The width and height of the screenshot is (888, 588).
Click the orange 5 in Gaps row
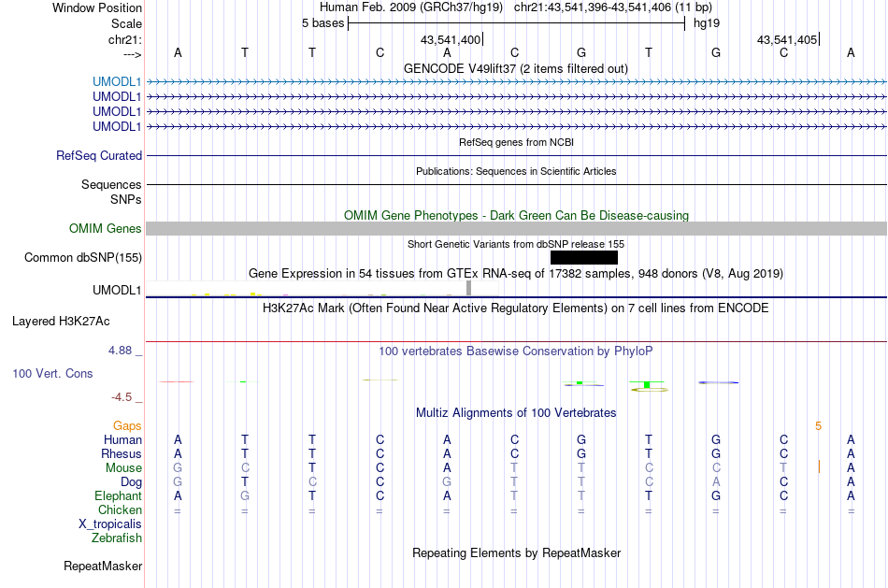(818, 426)
